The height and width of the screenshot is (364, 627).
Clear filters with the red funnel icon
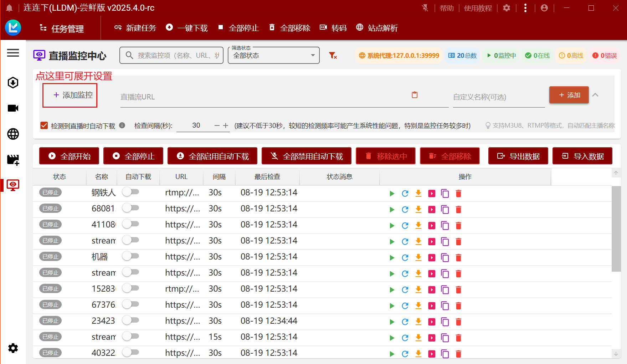tap(333, 56)
